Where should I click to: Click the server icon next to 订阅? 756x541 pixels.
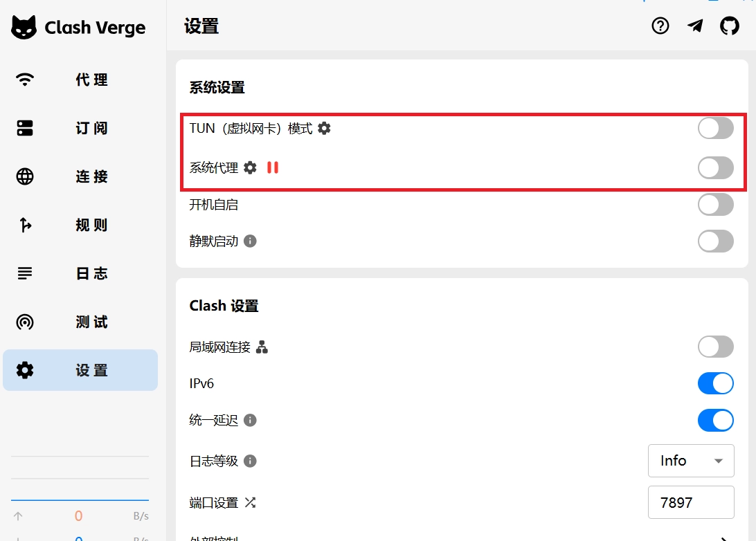tap(25, 128)
